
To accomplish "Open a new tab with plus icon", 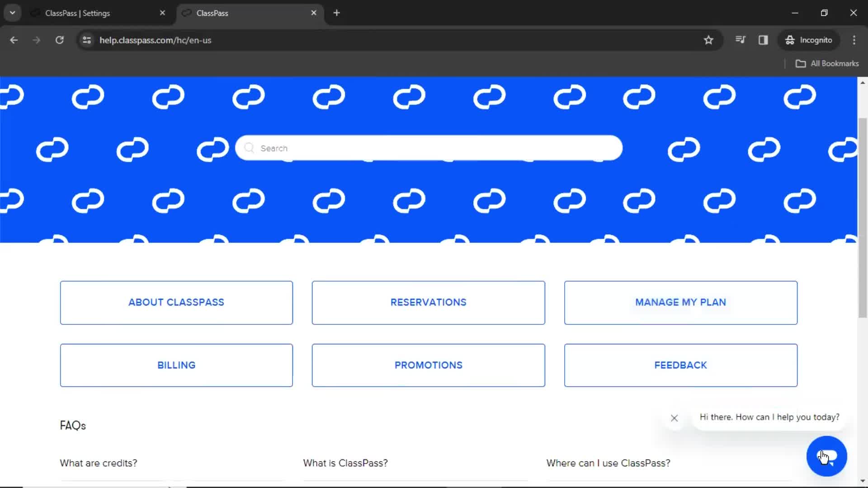I will [x=336, y=13].
